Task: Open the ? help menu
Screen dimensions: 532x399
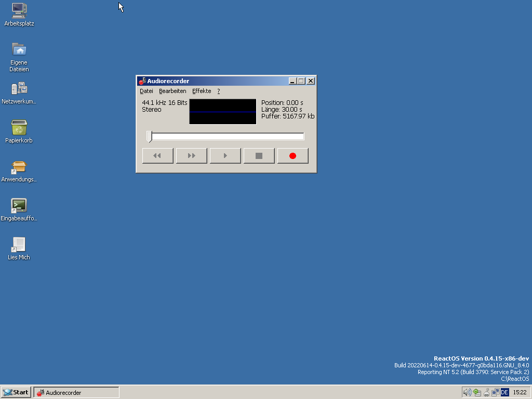Action: pyautogui.click(x=219, y=91)
